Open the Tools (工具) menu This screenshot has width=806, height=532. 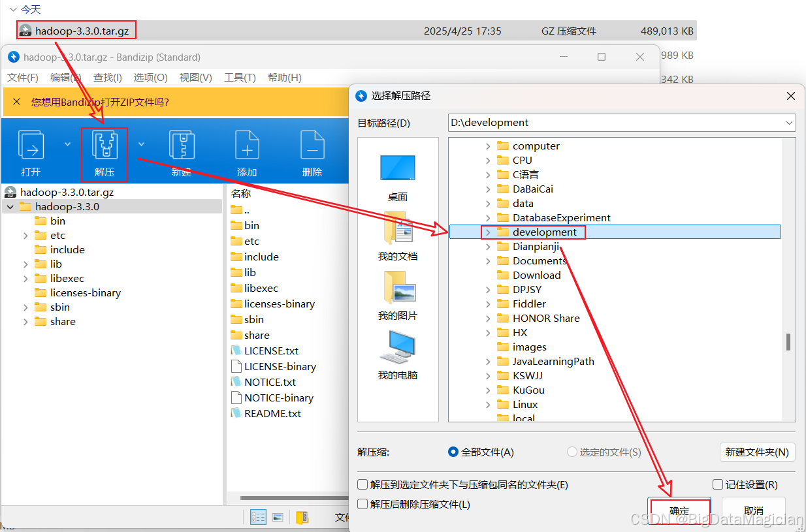coord(240,78)
